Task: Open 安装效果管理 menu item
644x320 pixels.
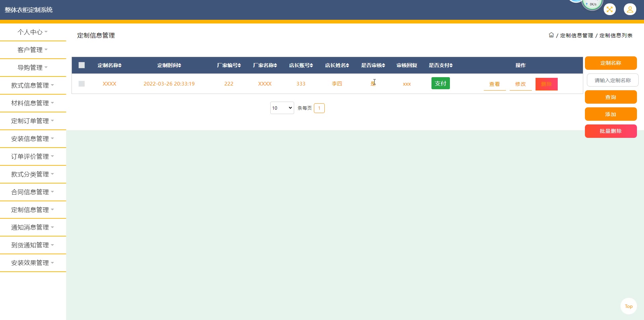Action: (x=33, y=263)
